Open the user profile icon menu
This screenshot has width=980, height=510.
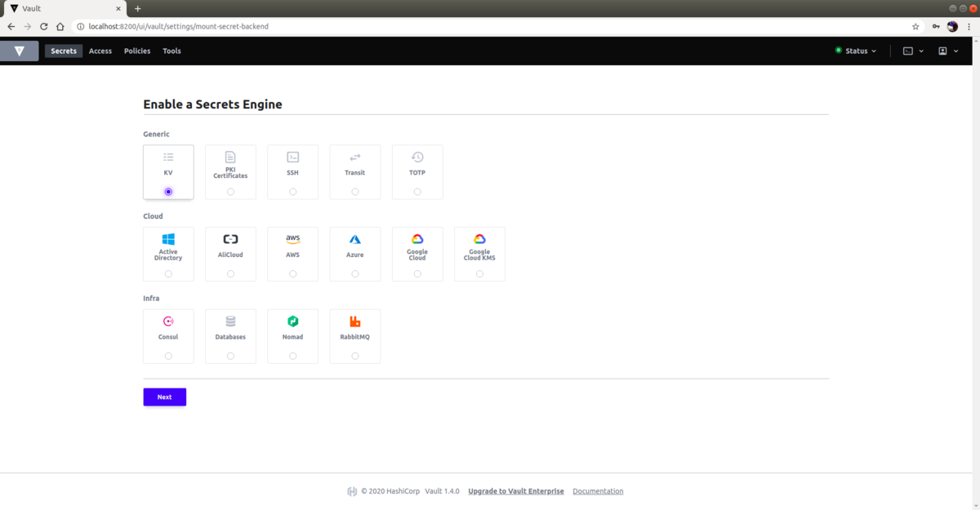point(942,51)
